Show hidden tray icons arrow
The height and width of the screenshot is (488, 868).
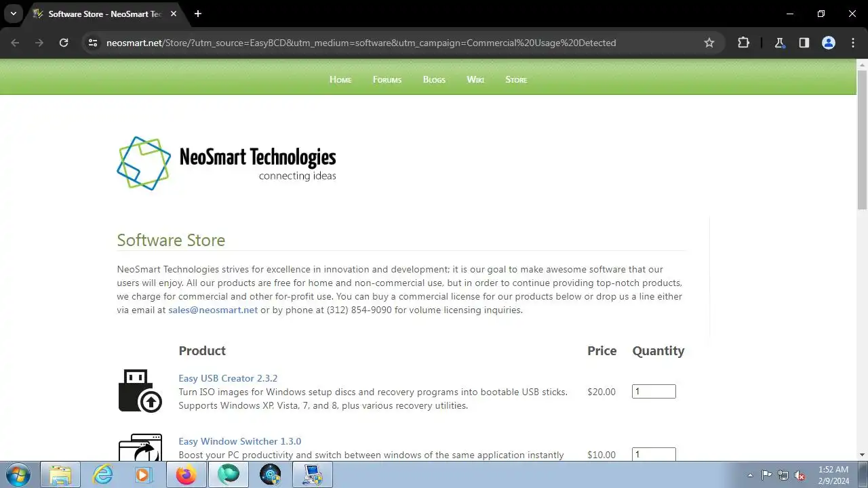pos(750,475)
